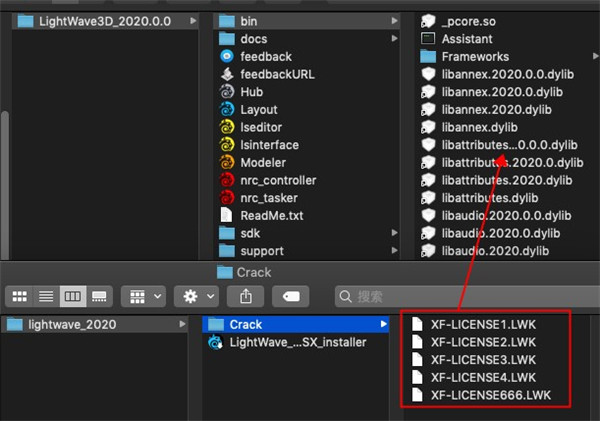Viewport: 600px width, 421px height.
Task: Select the XF-LICENSE2.LWK file icon
Action: coord(417,342)
